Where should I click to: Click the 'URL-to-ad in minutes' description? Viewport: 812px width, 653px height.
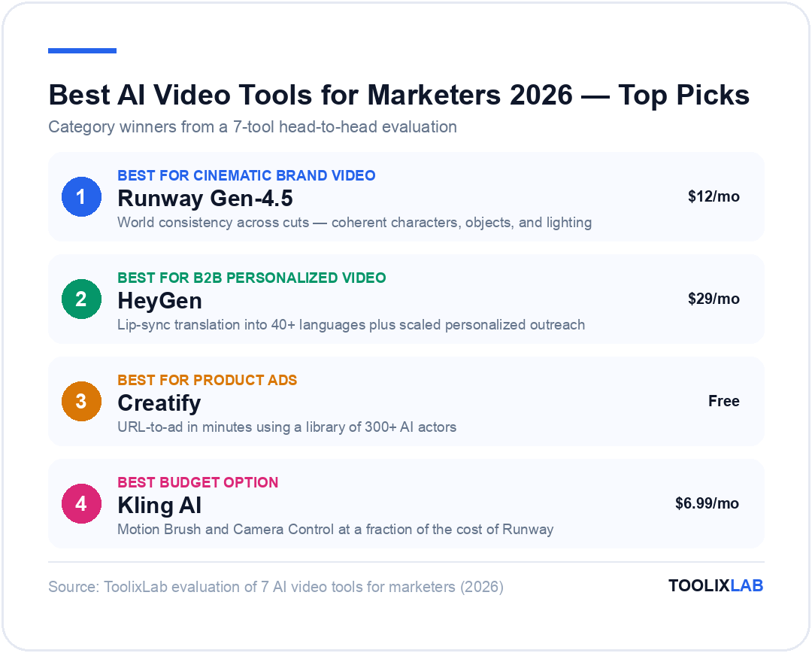pyautogui.click(x=287, y=427)
